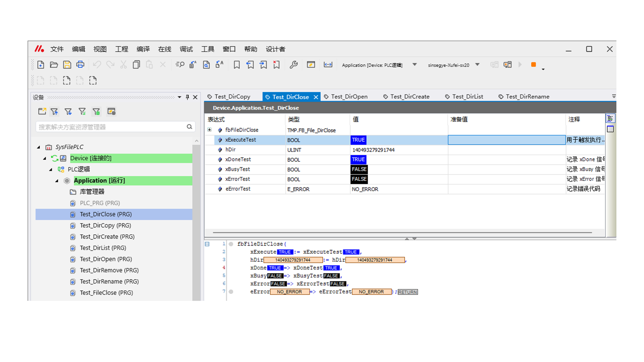Click the blue bracket arrows icon
644x362 pixels.
click(x=328, y=65)
